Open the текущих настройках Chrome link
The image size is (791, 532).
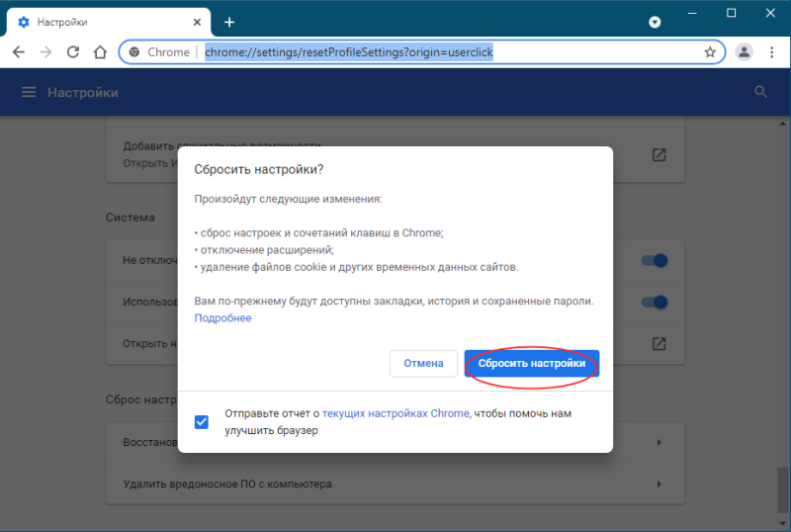[395, 413]
